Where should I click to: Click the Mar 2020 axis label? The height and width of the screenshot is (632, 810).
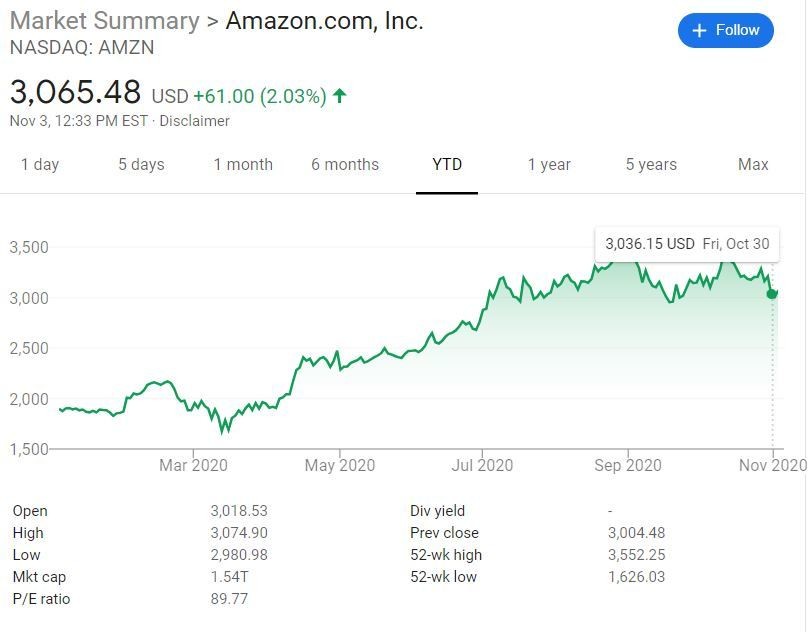tap(193, 465)
